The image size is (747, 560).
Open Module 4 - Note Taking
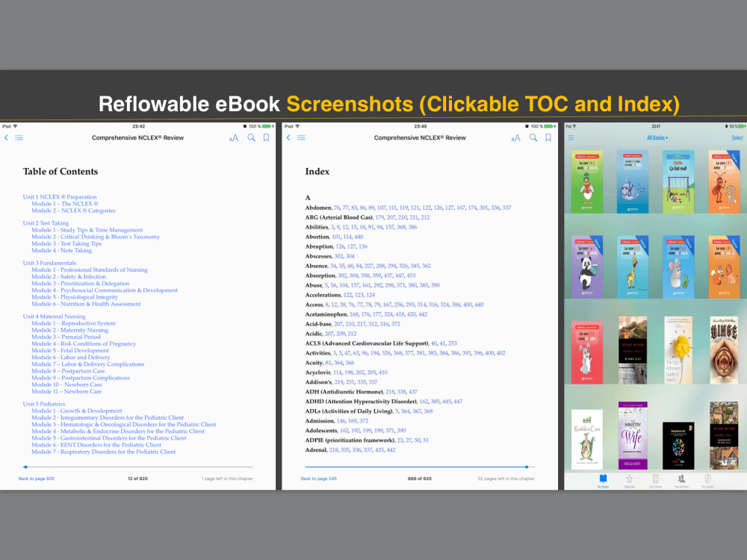61,250
